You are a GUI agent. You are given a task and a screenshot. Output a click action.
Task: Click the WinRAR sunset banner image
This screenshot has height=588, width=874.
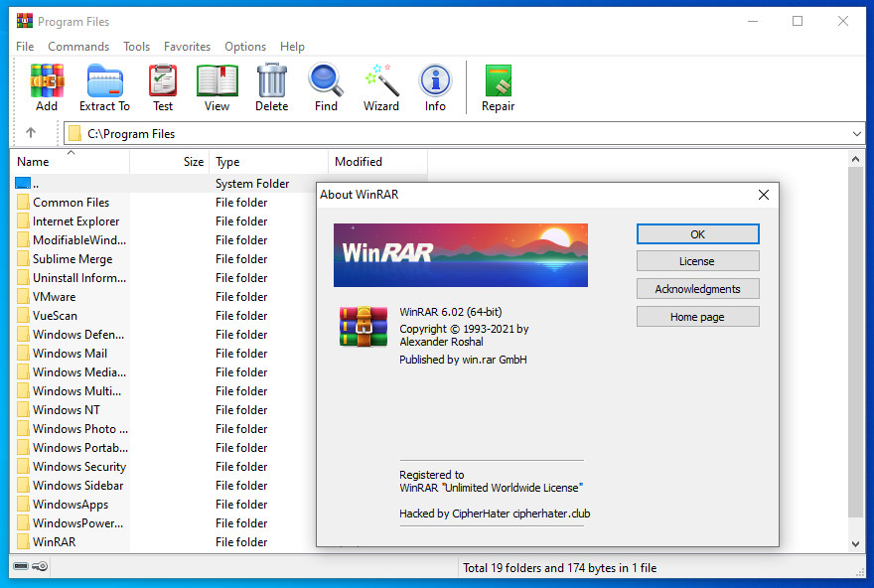(461, 255)
